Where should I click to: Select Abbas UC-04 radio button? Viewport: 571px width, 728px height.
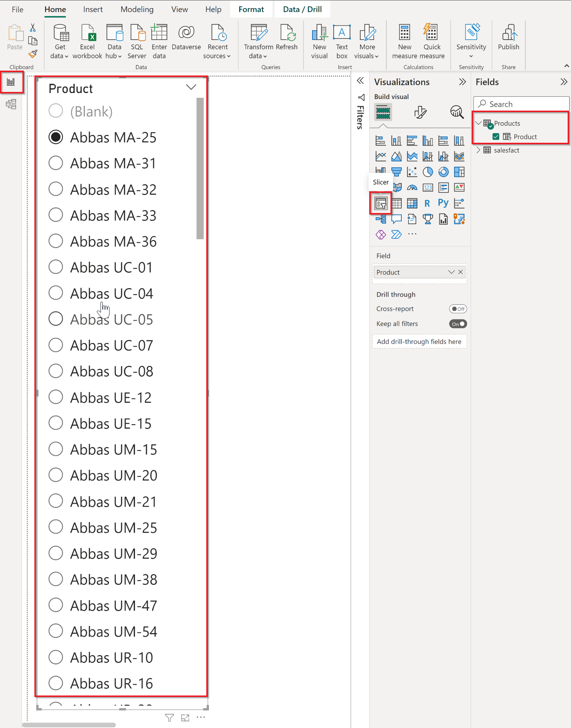coord(56,293)
